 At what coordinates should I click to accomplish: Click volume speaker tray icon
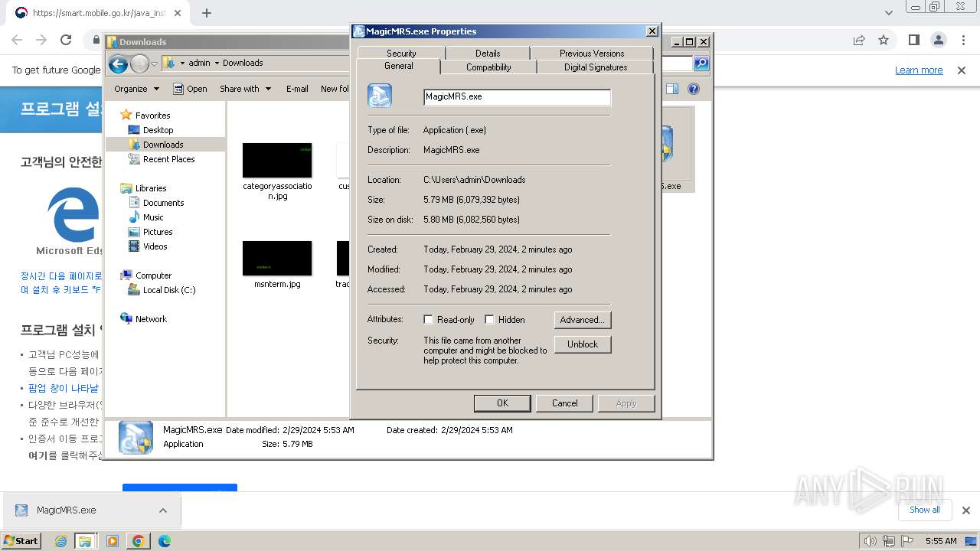click(x=870, y=541)
